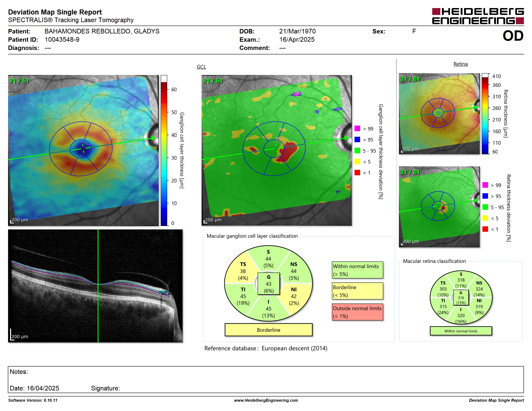Click the yellow Borderline result box under GCL chart
This screenshot has width=532, height=411.
coord(268,330)
